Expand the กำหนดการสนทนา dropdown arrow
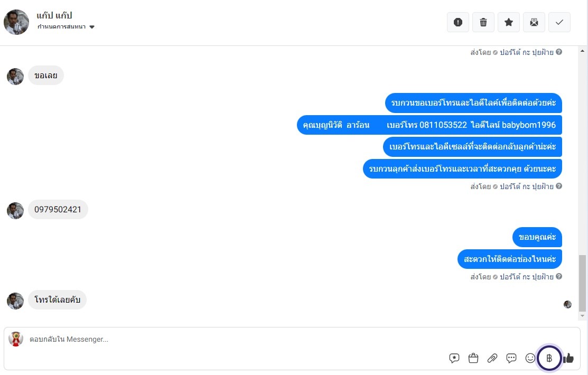588x375 pixels. coord(92,27)
